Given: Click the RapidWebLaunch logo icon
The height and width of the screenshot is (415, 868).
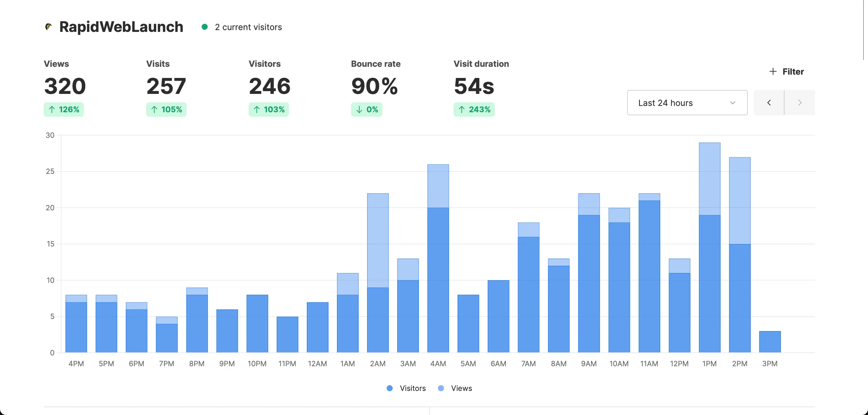Looking at the screenshot, I should click(x=48, y=27).
